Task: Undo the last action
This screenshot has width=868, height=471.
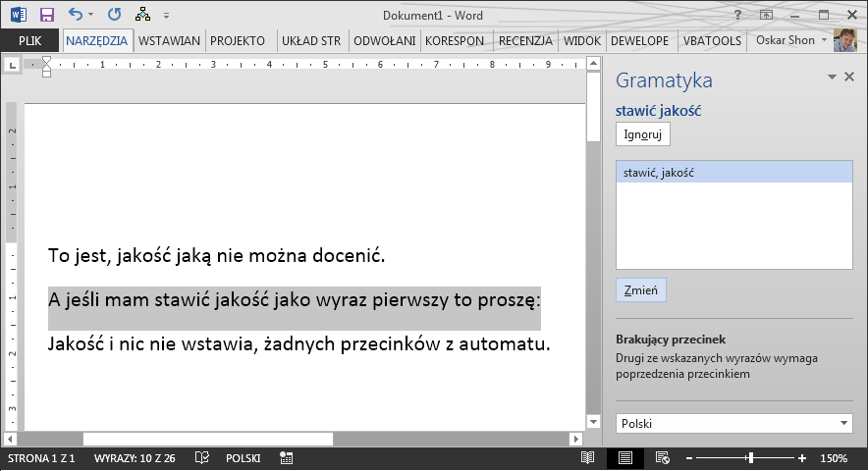Action: (76, 15)
